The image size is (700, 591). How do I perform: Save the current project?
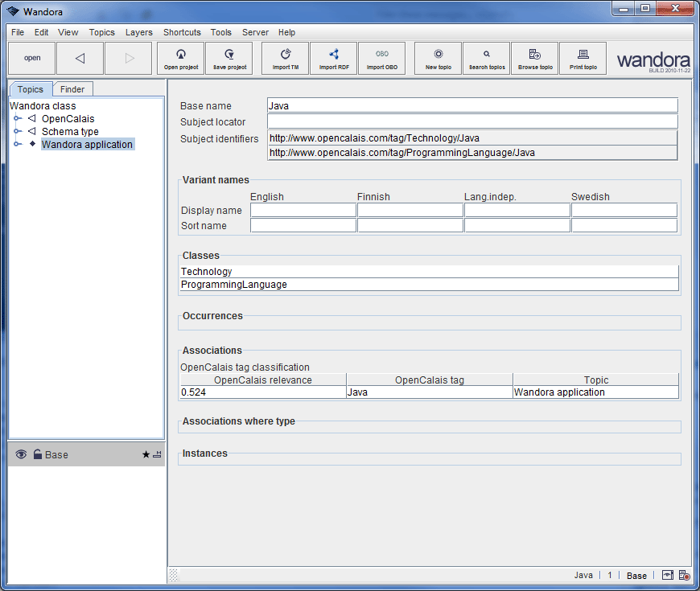229,58
